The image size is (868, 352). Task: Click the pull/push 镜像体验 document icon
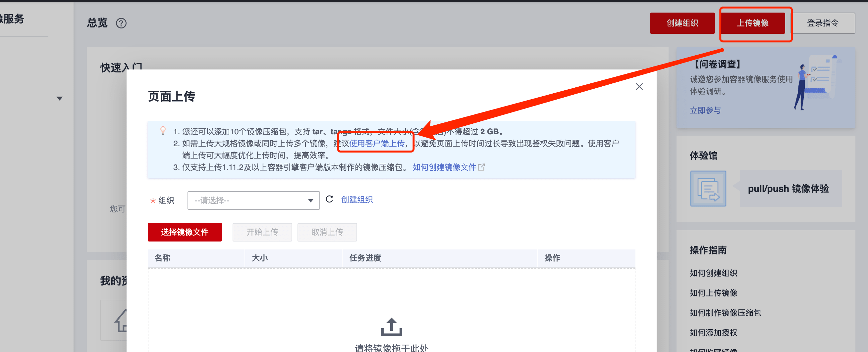708,189
